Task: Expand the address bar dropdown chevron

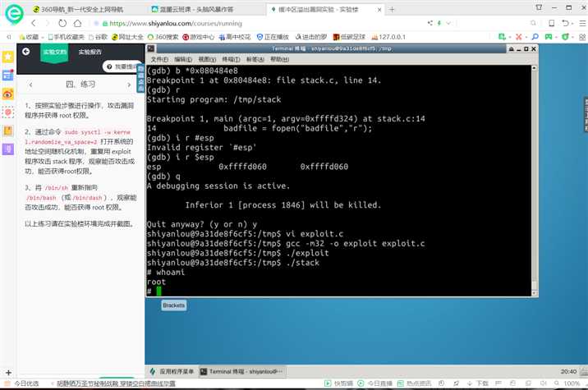Action: pyautogui.click(x=448, y=23)
